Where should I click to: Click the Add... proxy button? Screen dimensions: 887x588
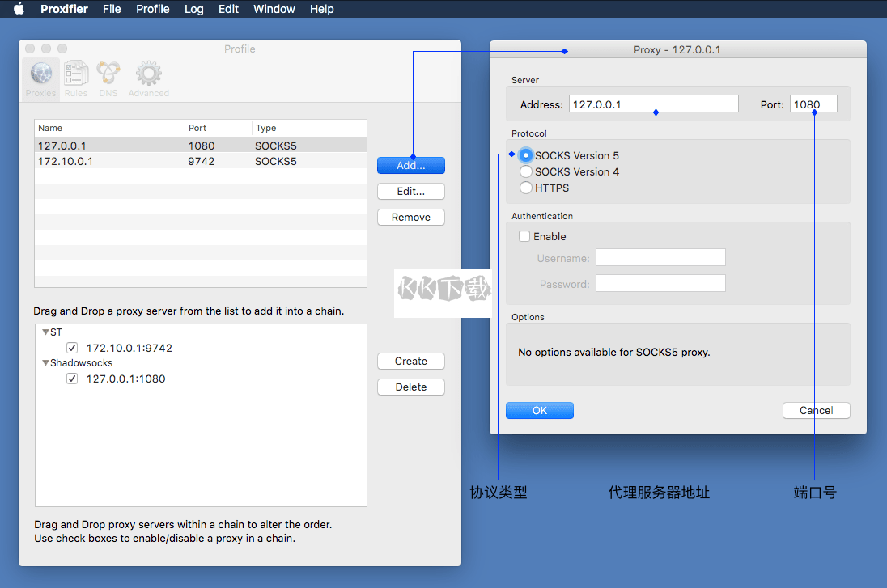click(410, 165)
